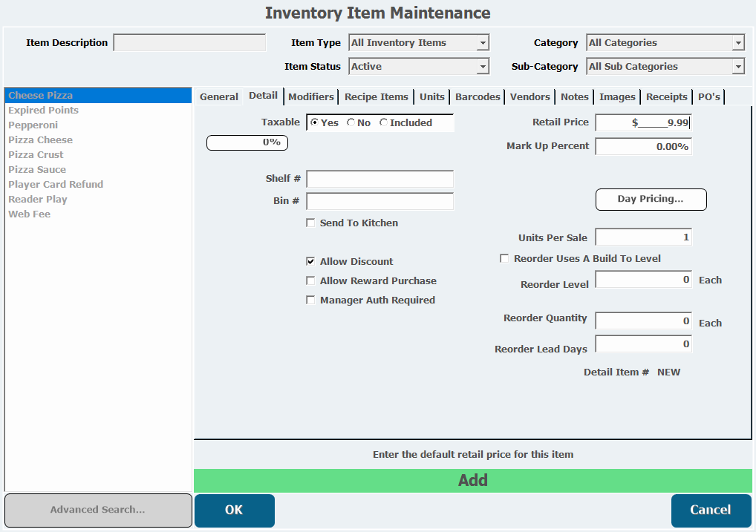Go to the Barcodes tab

(478, 97)
